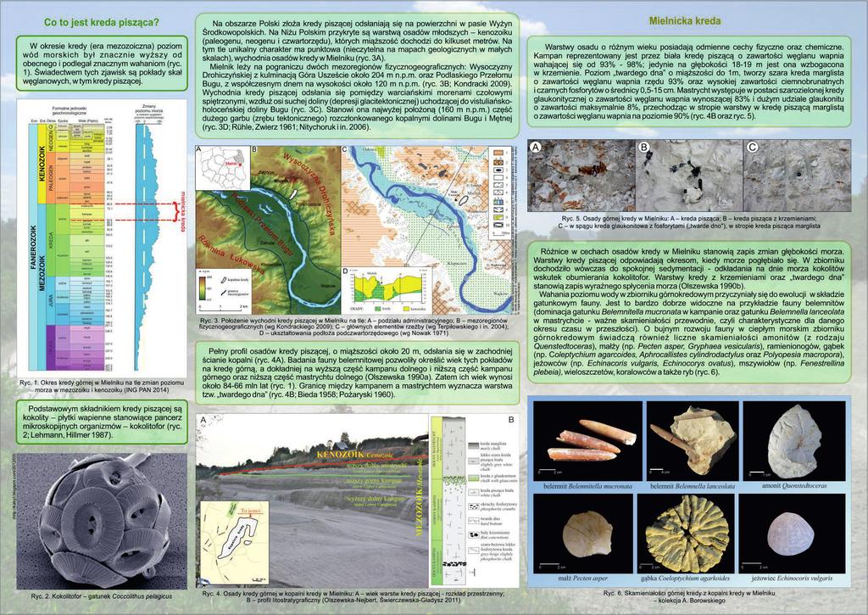Image resolution: width=868 pixels, height=615 pixels.
Task: Open the belemnit Belemnella lanceolata fossil photo
Action: (693, 440)
